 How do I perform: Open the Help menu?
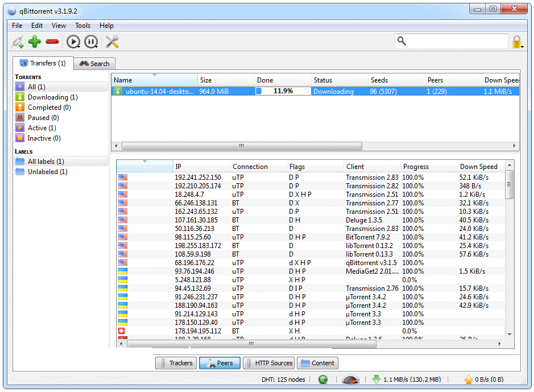point(106,26)
